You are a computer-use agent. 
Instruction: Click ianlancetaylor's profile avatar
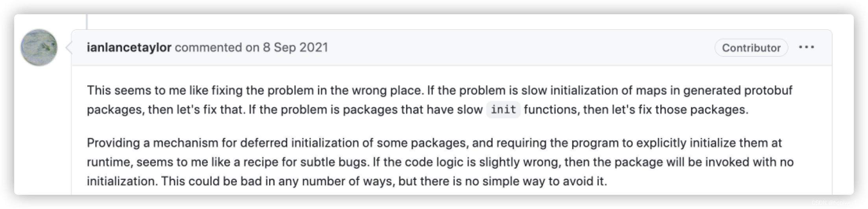[39, 47]
